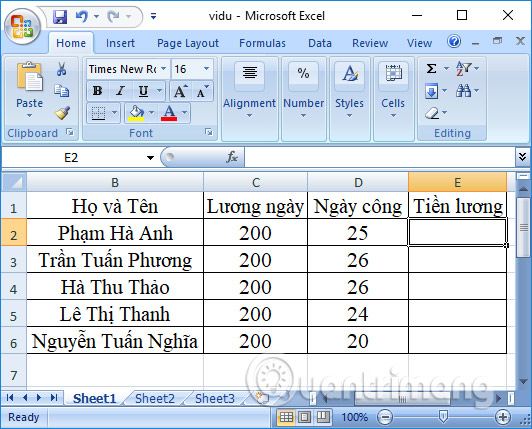This screenshot has width=532, height=429.
Task: Go to last sheet navigation arrow
Action: click(54, 397)
